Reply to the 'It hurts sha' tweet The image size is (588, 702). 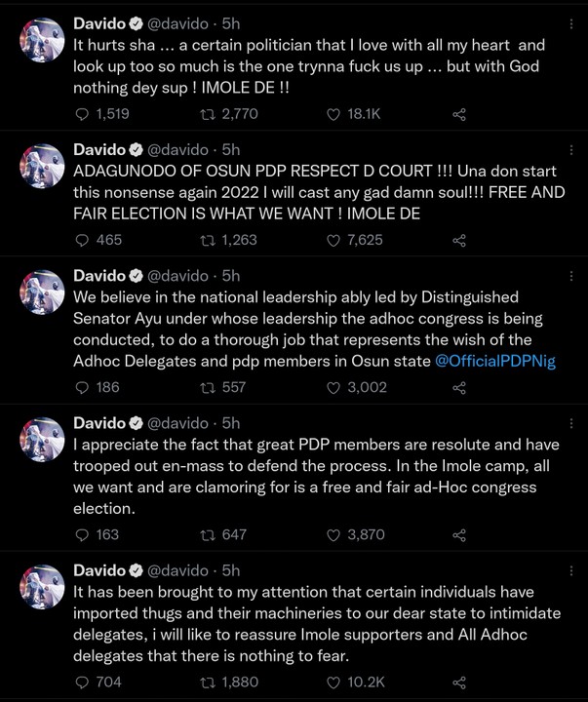click(82, 114)
